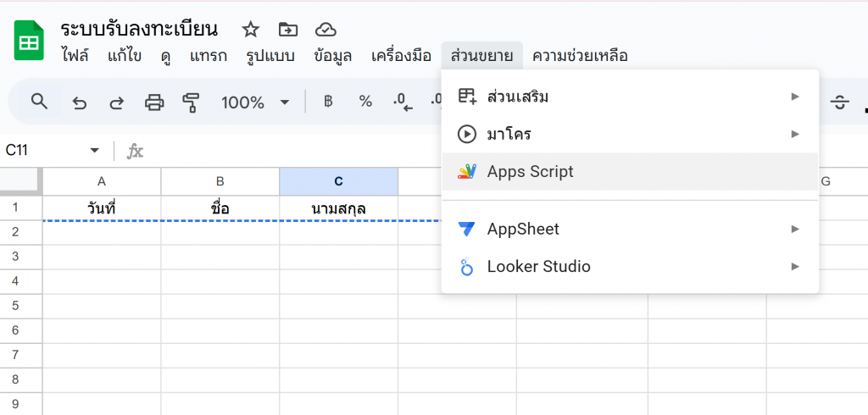This screenshot has height=415, width=868.
Task: Open the Google Sheets home icon
Action: [29, 41]
